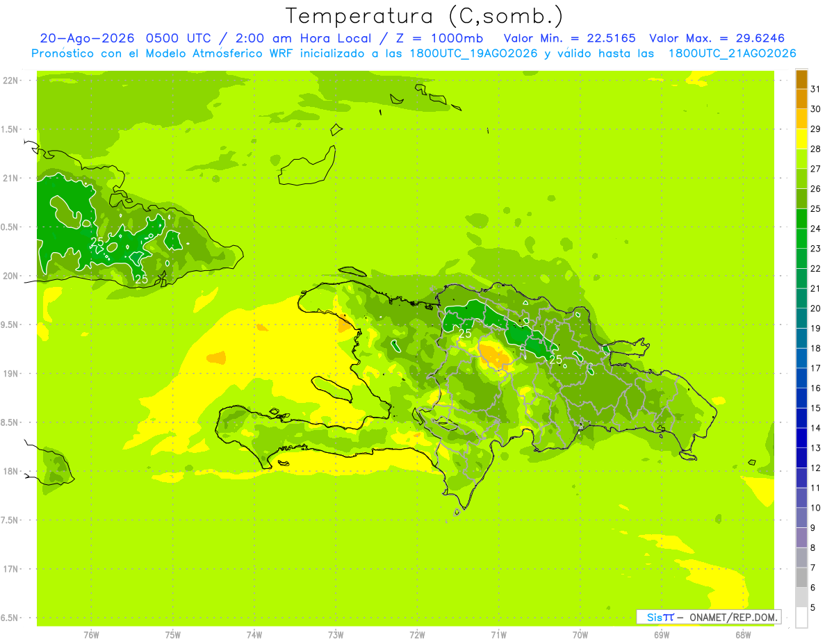
Task: Click the colorbar label '10'
Action: [x=815, y=508]
